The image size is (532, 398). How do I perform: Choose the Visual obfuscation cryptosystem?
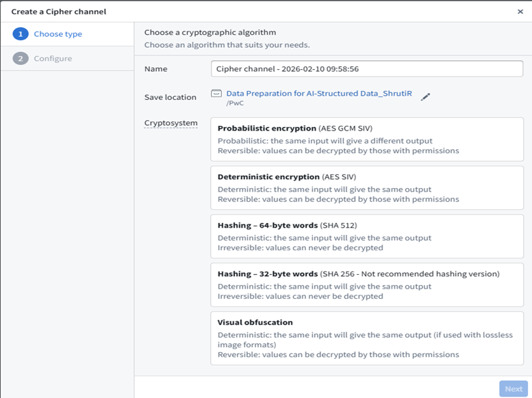(x=367, y=338)
